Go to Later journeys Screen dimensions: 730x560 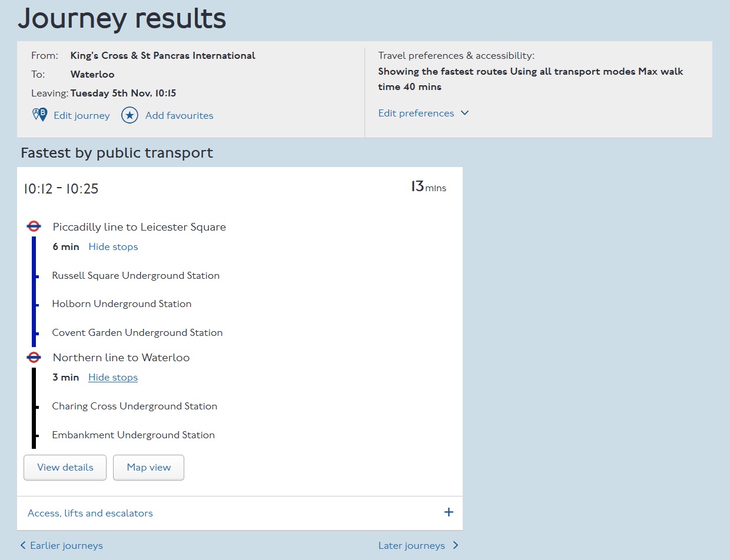(x=412, y=545)
